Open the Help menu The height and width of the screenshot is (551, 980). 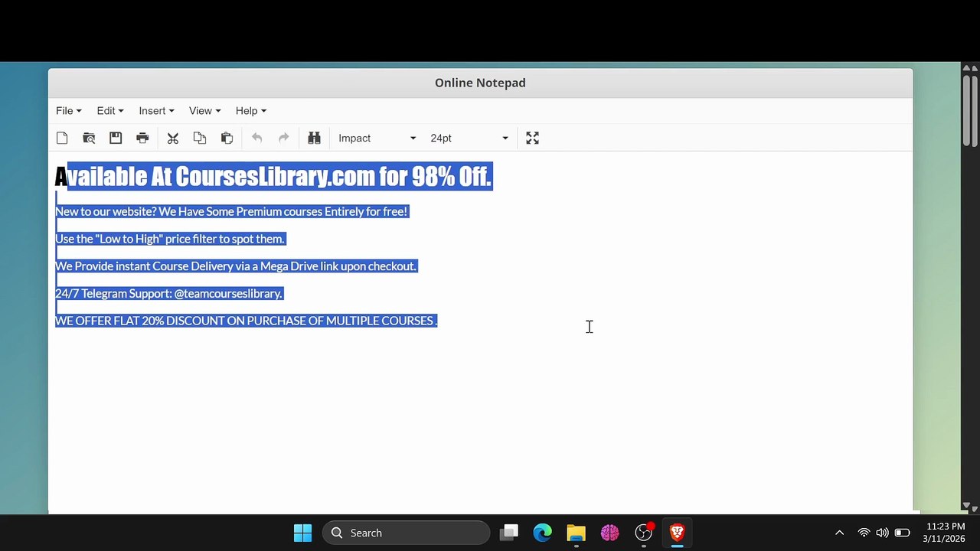pos(251,111)
